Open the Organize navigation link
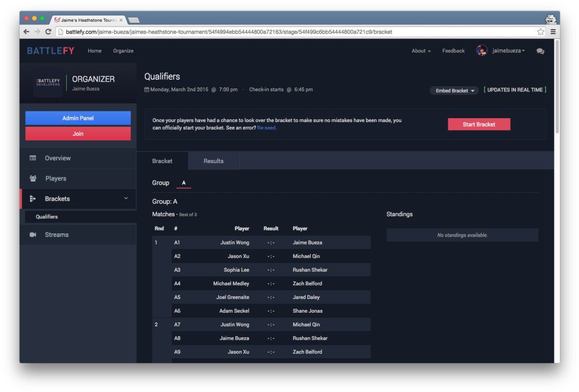This screenshot has height=392, width=579. point(123,51)
